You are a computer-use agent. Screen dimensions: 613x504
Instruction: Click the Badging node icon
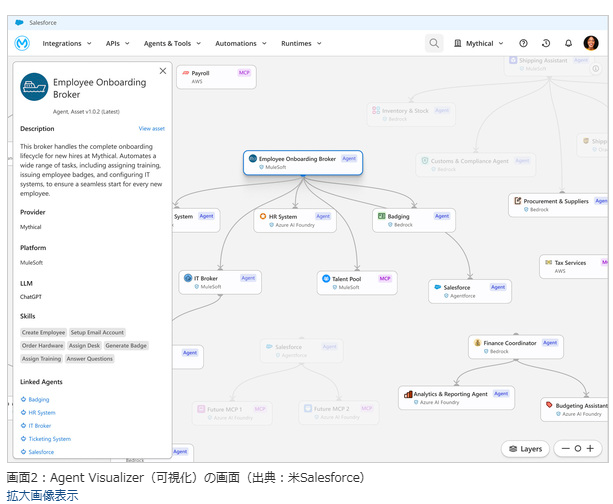[382, 216]
